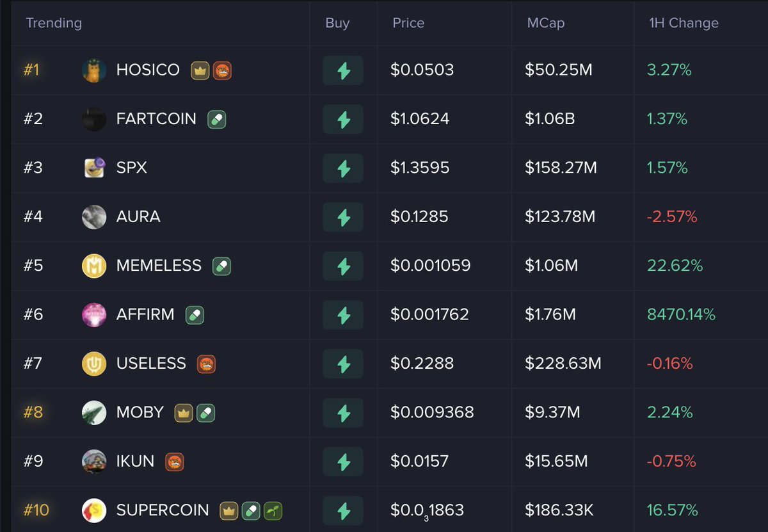Click the sprout badge next to SUPERCOIN
This screenshot has height=532, width=768.
click(273, 511)
